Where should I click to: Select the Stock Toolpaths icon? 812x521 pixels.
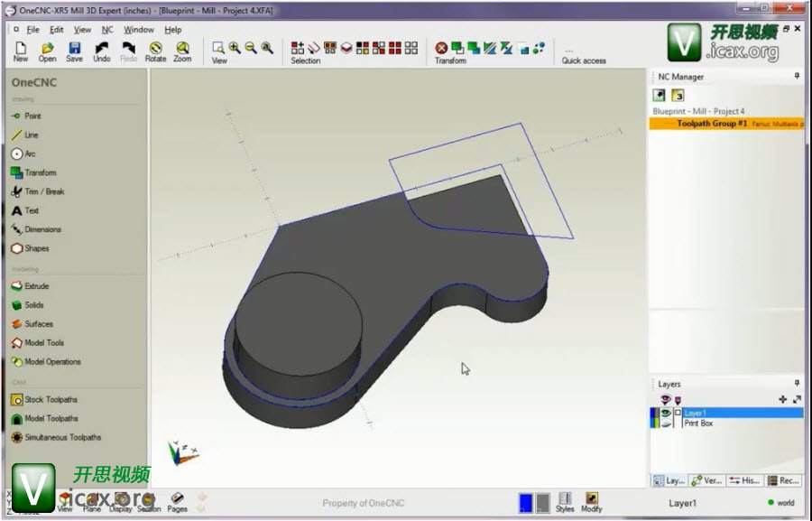pos(17,399)
